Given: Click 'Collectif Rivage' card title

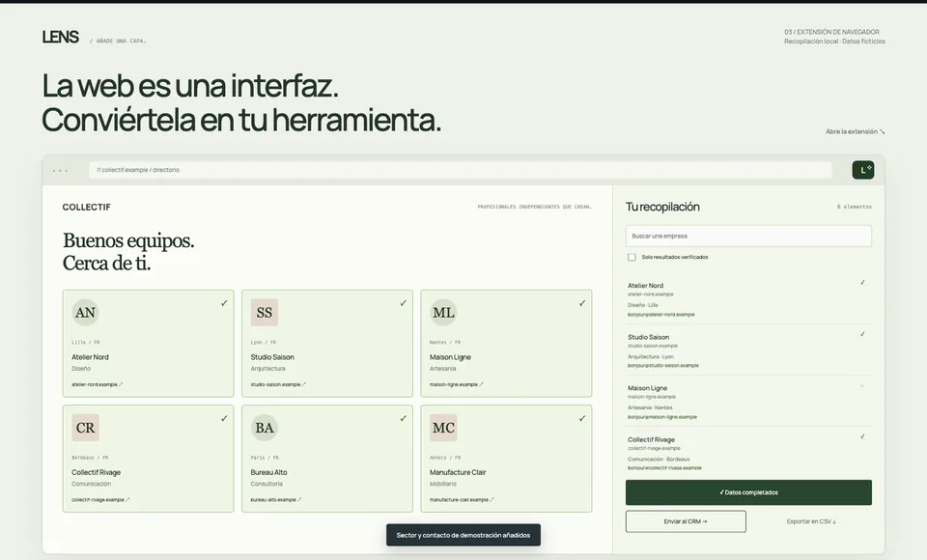Looking at the screenshot, I should pos(96,472).
